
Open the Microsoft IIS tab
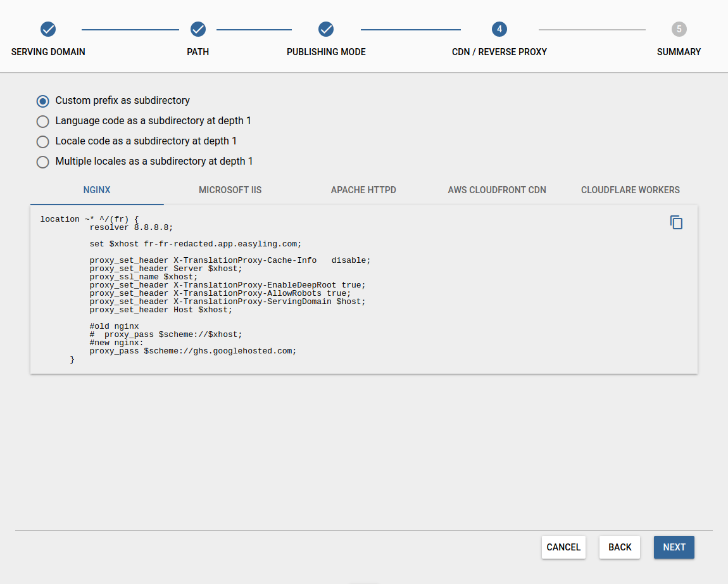230,190
